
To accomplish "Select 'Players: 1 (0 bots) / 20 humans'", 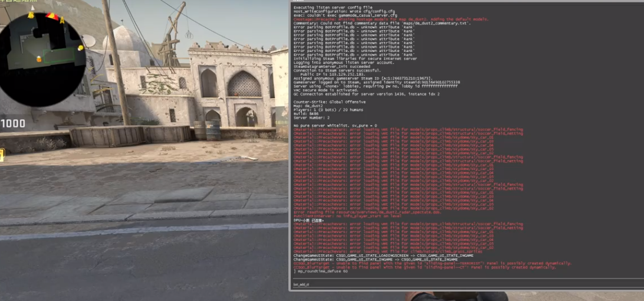I will pyautogui.click(x=328, y=110).
